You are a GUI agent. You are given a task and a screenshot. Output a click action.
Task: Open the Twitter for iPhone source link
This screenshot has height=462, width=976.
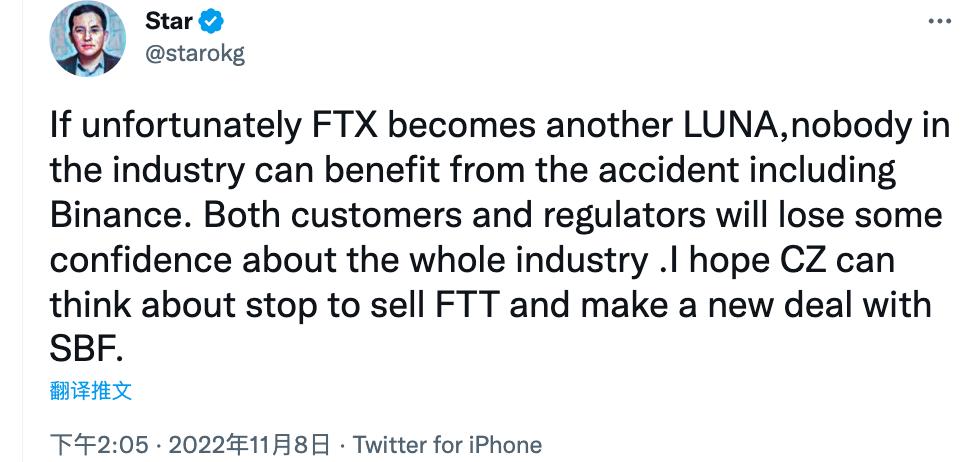pyautogui.click(x=448, y=444)
